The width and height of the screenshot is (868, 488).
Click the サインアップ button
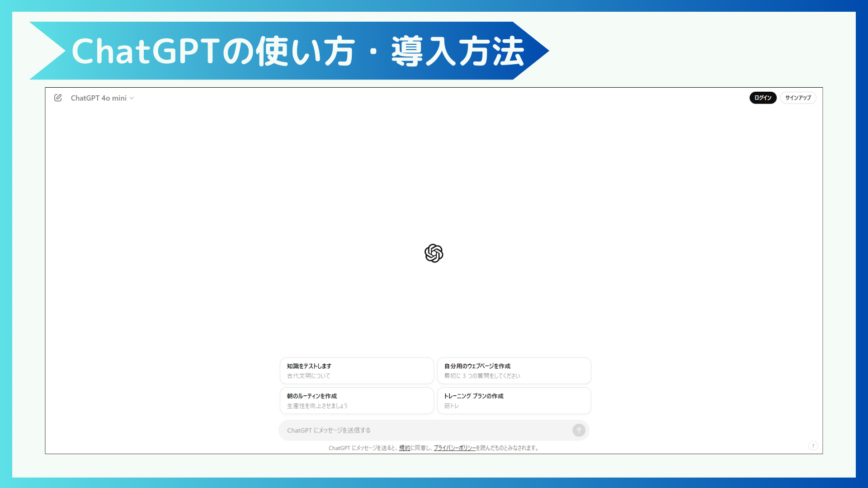tap(798, 98)
